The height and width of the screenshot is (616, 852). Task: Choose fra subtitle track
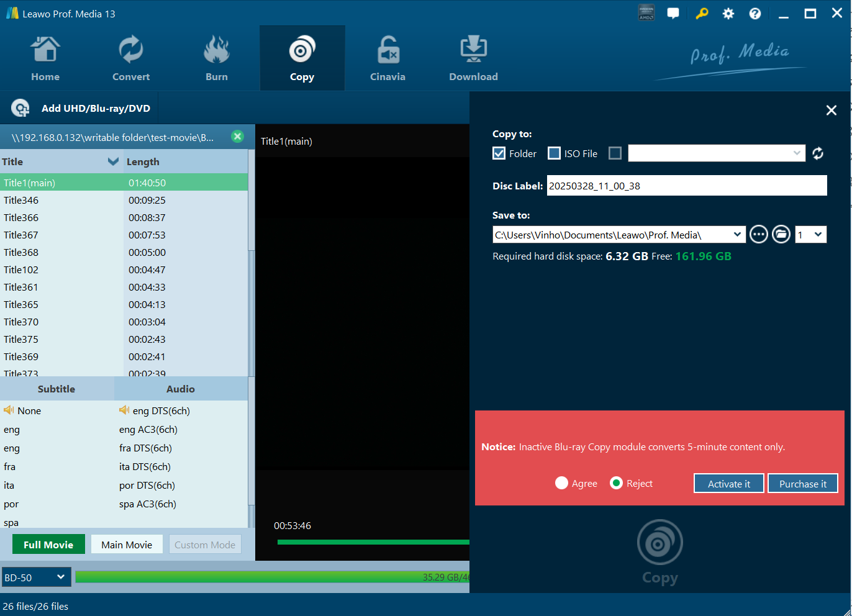[x=9, y=466]
